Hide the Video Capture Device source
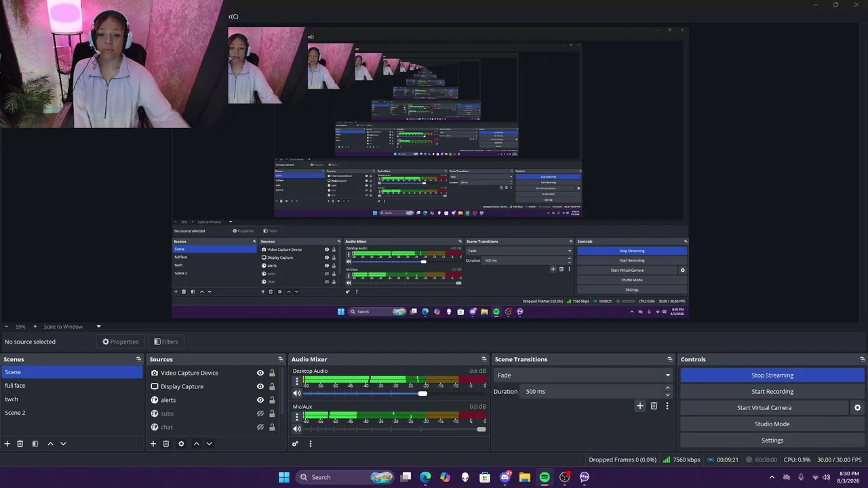 pyautogui.click(x=260, y=373)
